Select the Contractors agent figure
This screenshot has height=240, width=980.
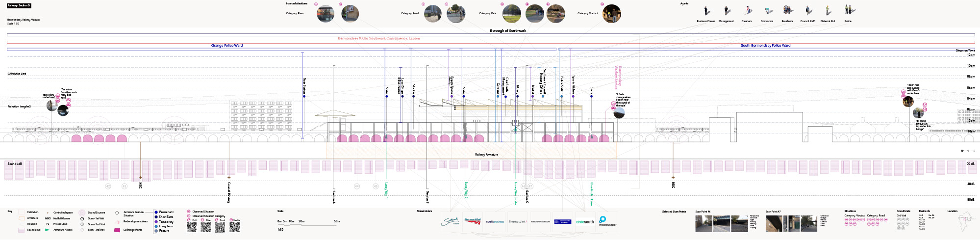[768, 11]
